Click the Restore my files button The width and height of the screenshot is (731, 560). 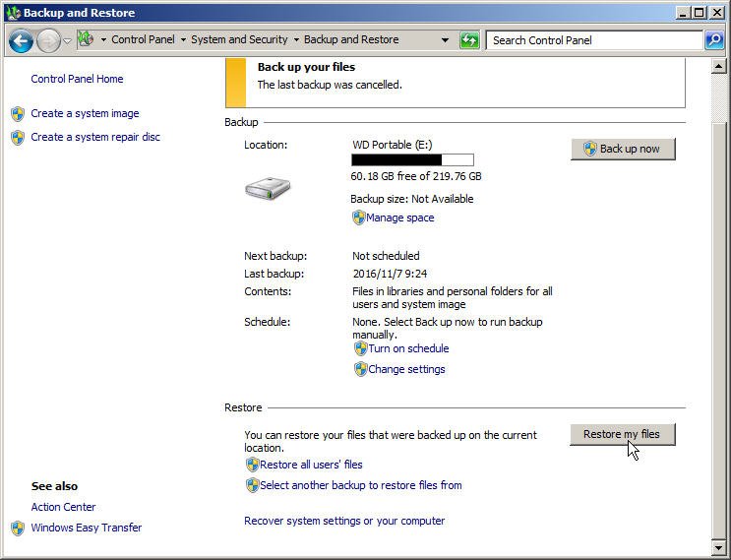pos(623,435)
